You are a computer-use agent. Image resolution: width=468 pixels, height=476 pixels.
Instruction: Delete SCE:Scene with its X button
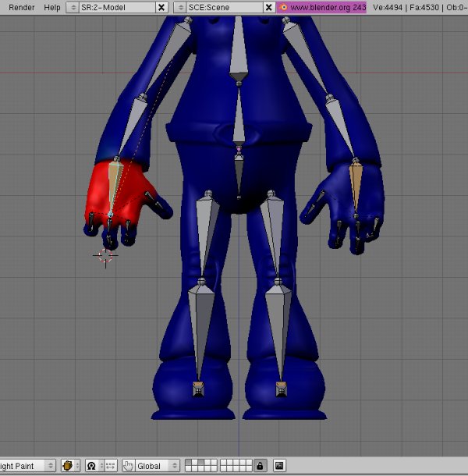coord(268,7)
